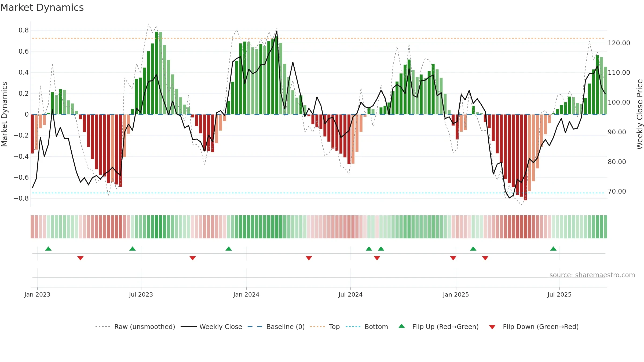Click the vertical 'Market Dynamics' left axis title

tap(4, 114)
